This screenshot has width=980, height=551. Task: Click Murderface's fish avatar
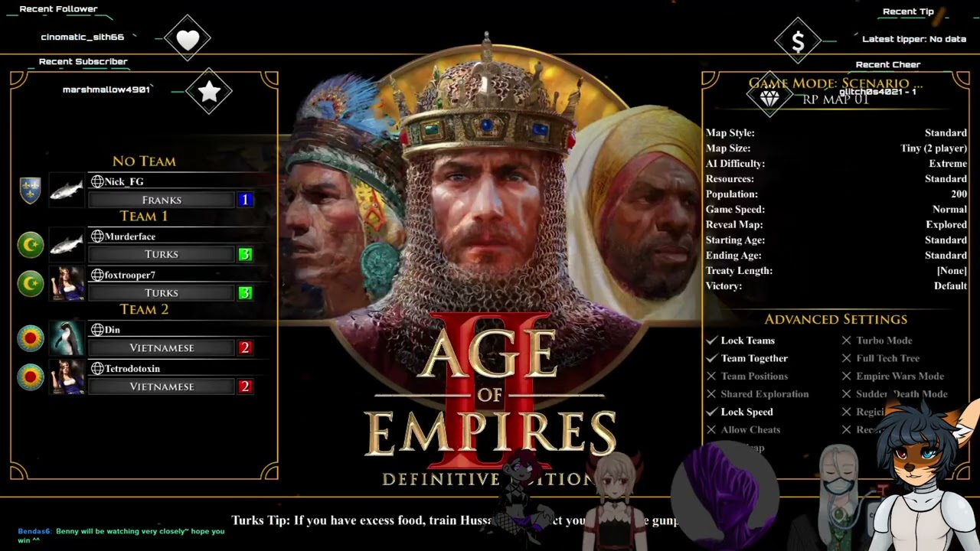pos(67,245)
